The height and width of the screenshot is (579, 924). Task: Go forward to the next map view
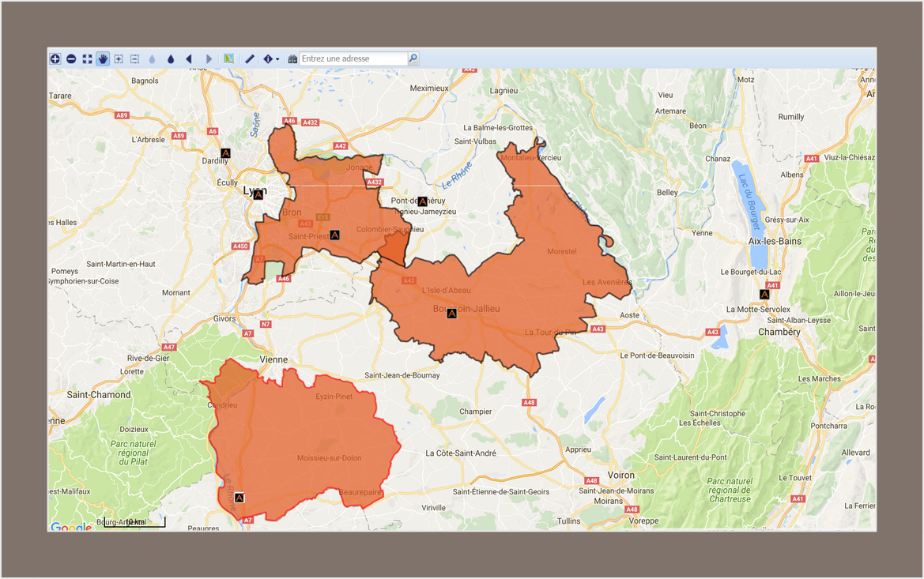(x=209, y=59)
